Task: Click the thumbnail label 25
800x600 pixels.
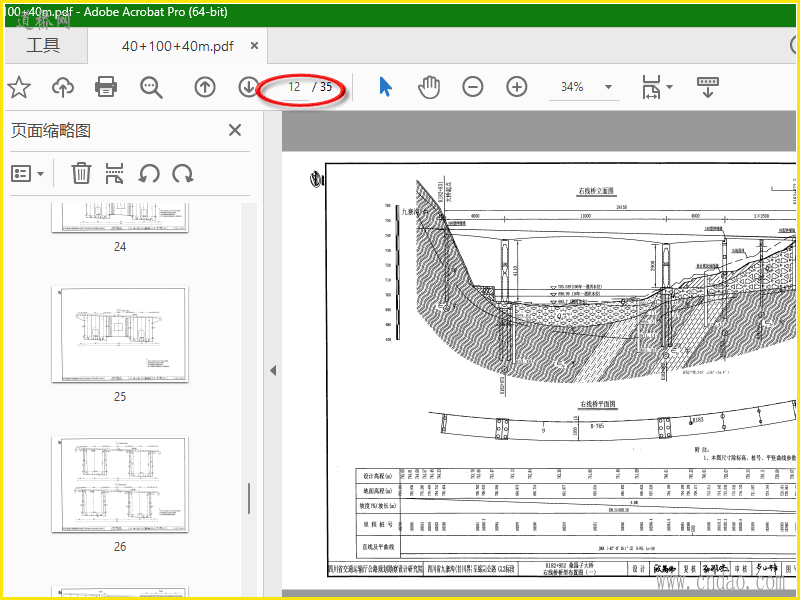Action: [120, 396]
